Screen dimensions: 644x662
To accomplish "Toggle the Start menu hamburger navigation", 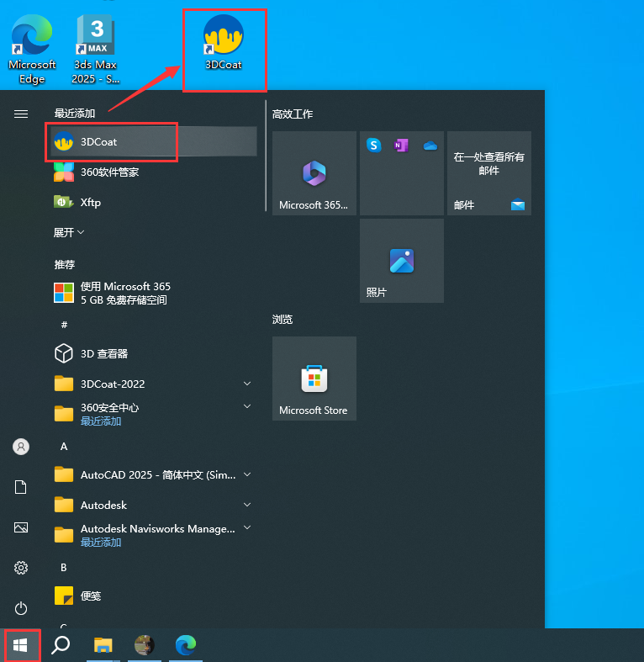I will click(x=21, y=114).
